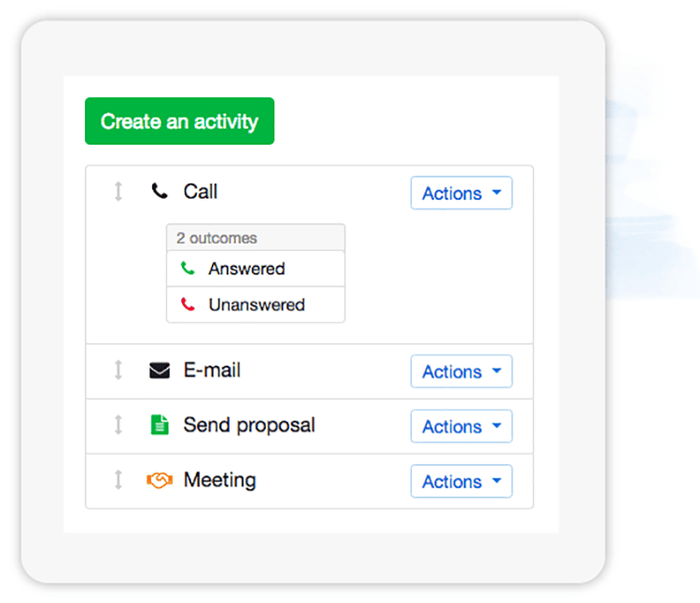
Task: Click the reorder arrow on Meeting row
Action: (119, 481)
